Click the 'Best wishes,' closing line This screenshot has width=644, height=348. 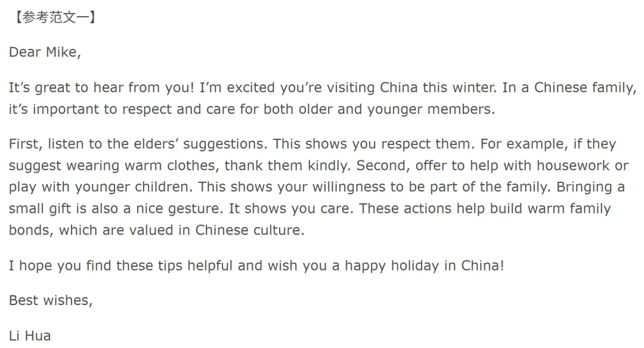(51, 301)
